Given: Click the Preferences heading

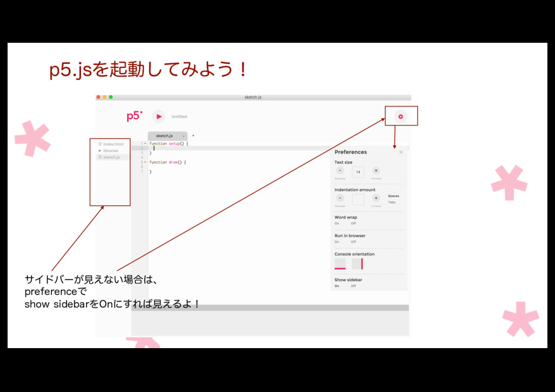Looking at the screenshot, I should 351,152.
